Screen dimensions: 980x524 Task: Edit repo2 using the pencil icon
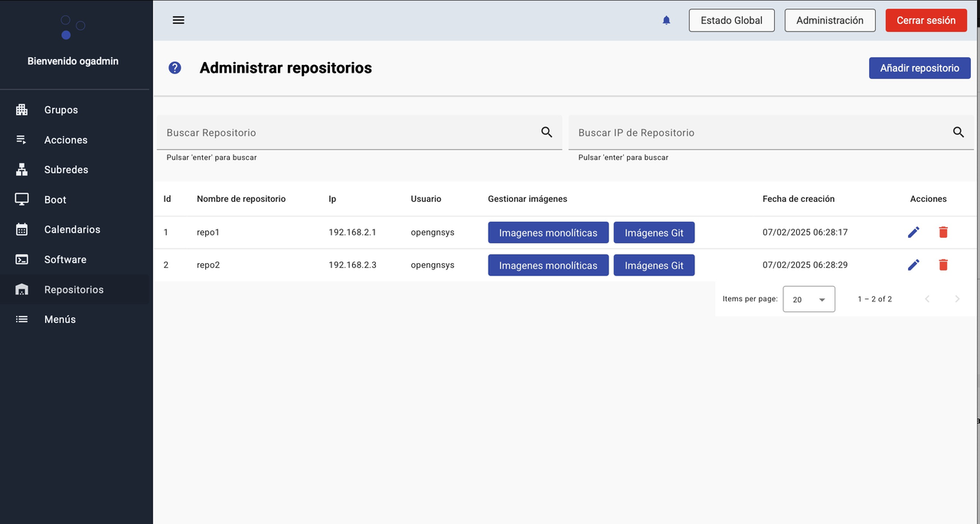click(x=913, y=265)
